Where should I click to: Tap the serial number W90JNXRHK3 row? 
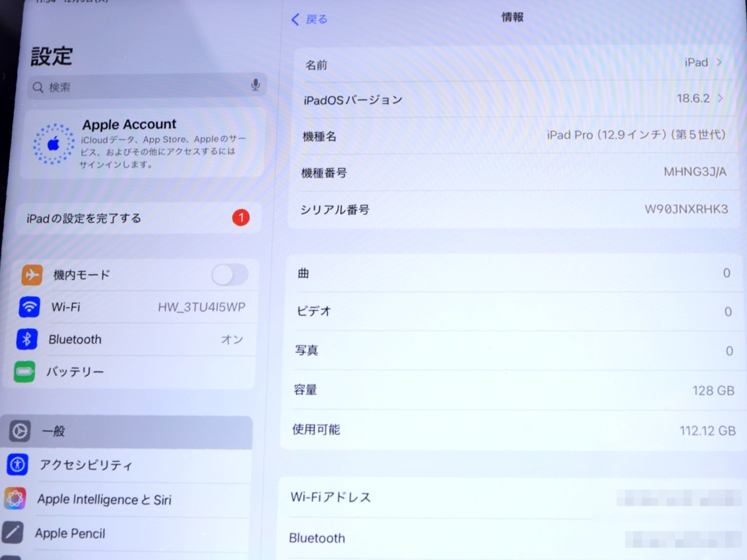pos(514,209)
